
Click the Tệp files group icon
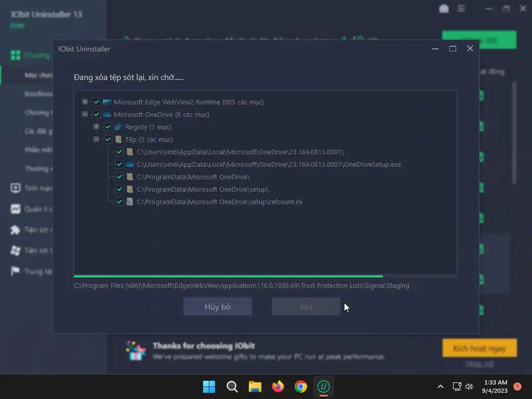click(x=118, y=139)
